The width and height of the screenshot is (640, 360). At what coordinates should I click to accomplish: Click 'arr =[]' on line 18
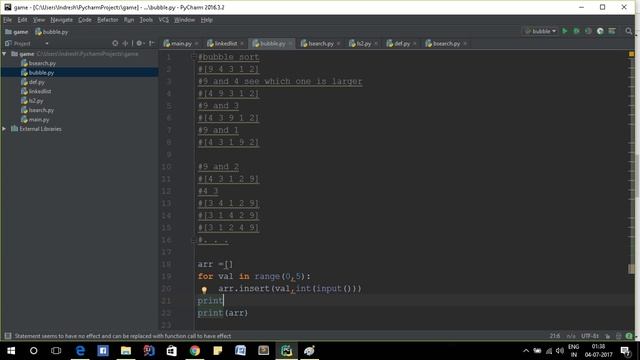coord(215,264)
